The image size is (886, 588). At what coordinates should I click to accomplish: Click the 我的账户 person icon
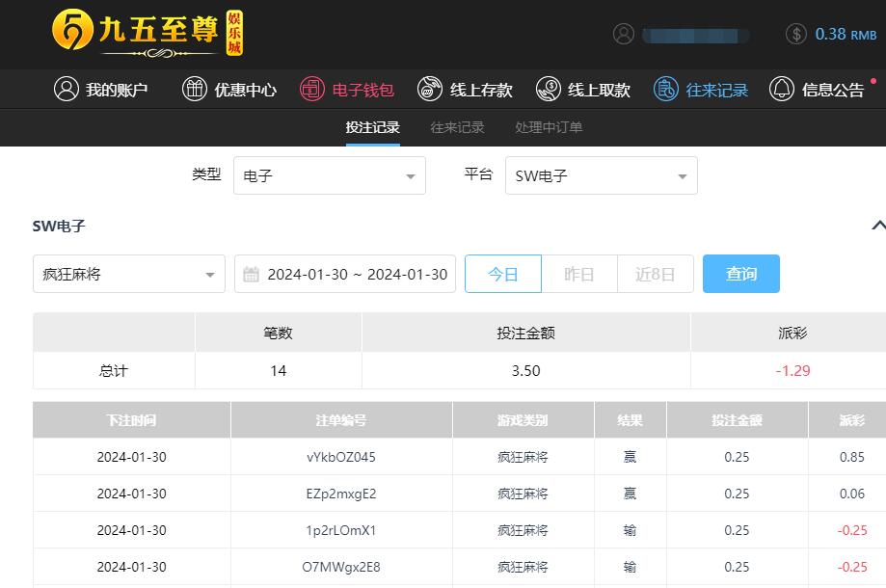click(67, 90)
